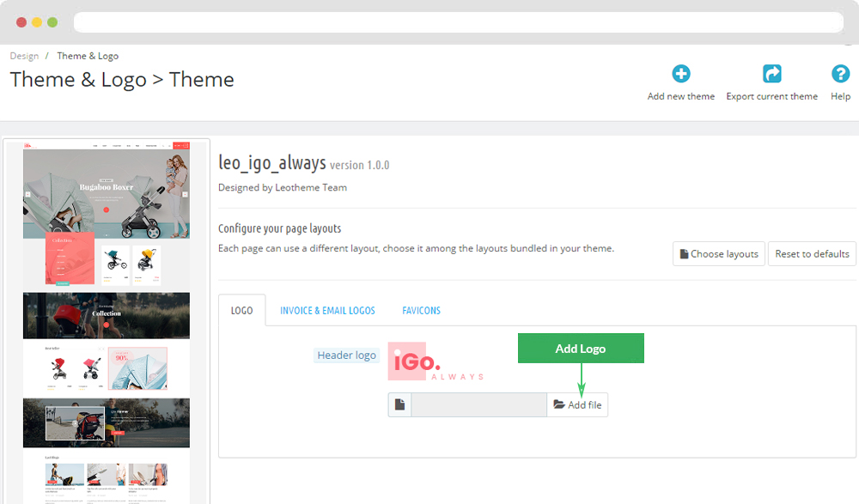
Task: Open Help via the question mark icon
Action: [x=840, y=74]
